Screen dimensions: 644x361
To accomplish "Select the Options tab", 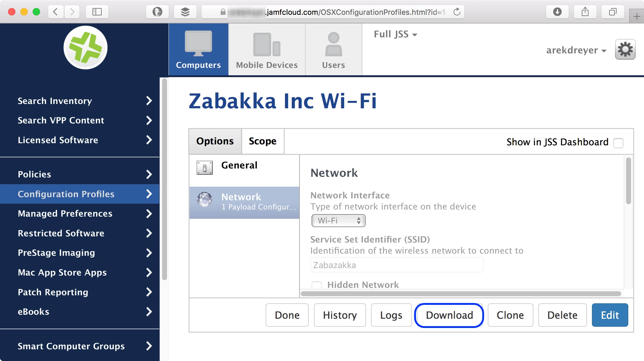I will tap(215, 141).
